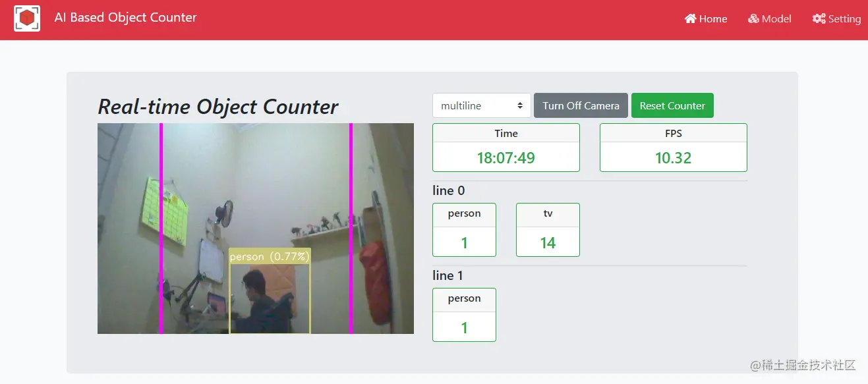Click the person detection bounding box
This screenshot has height=384, width=868.
tap(270, 290)
